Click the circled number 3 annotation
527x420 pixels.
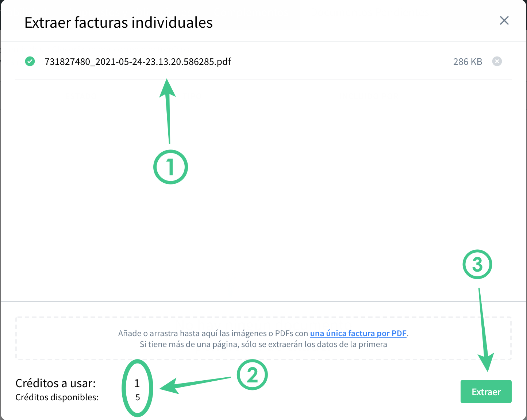coord(477,264)
